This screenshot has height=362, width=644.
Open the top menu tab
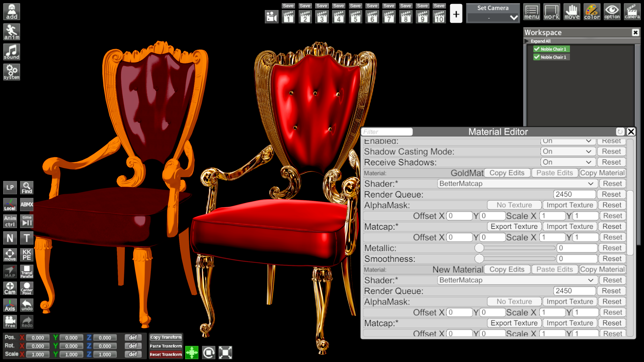[532, 11]
